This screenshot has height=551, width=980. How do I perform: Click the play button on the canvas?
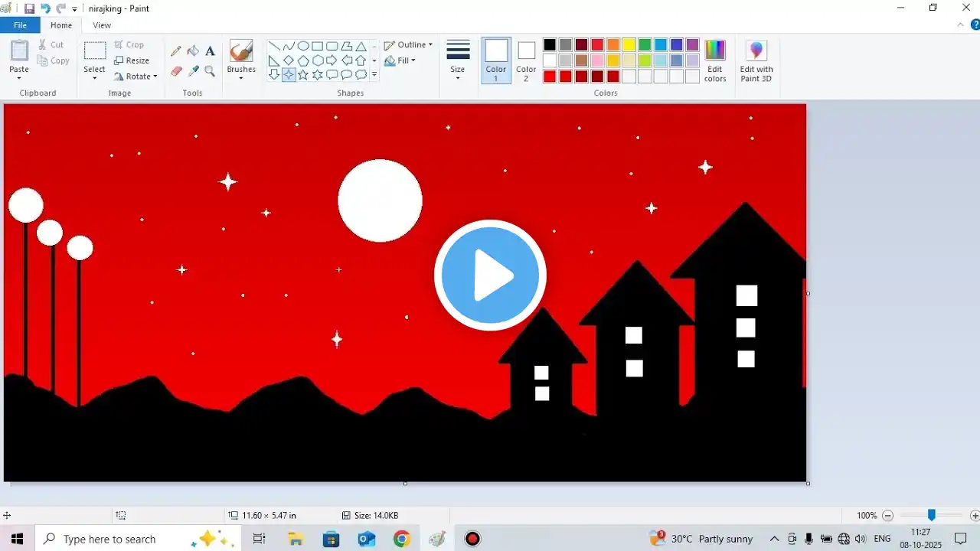pyautogui.click(x=490, y=275)
